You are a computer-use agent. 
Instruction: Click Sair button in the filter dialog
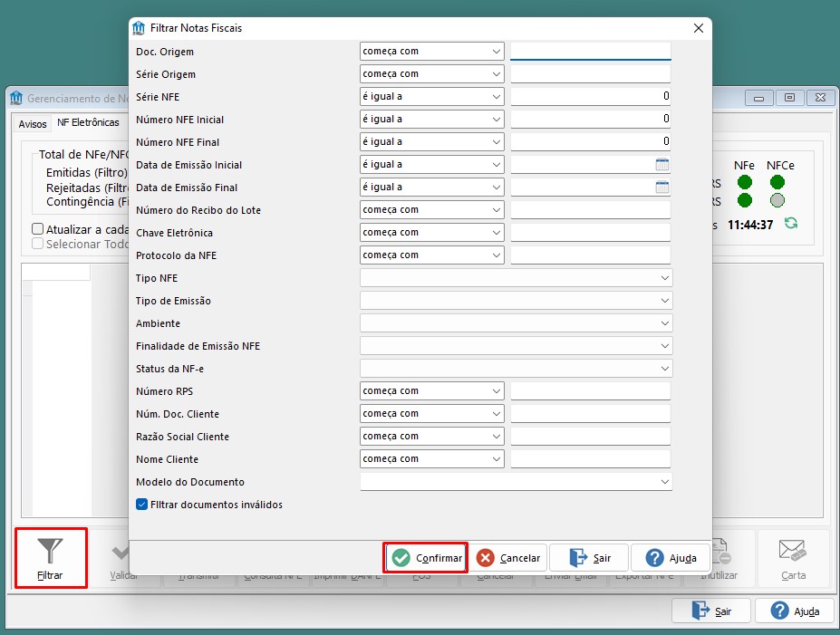pyautogui.click(x=589, y=558)
